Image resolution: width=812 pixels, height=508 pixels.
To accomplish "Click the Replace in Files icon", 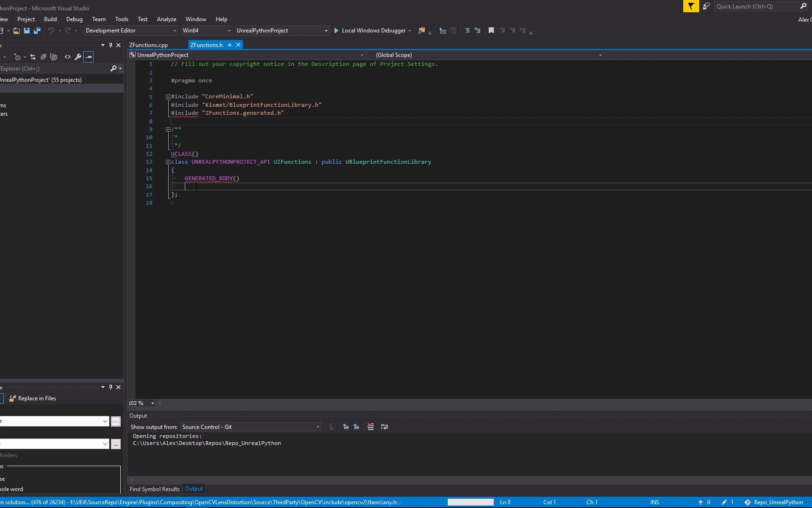I will (x=13, y=398).
